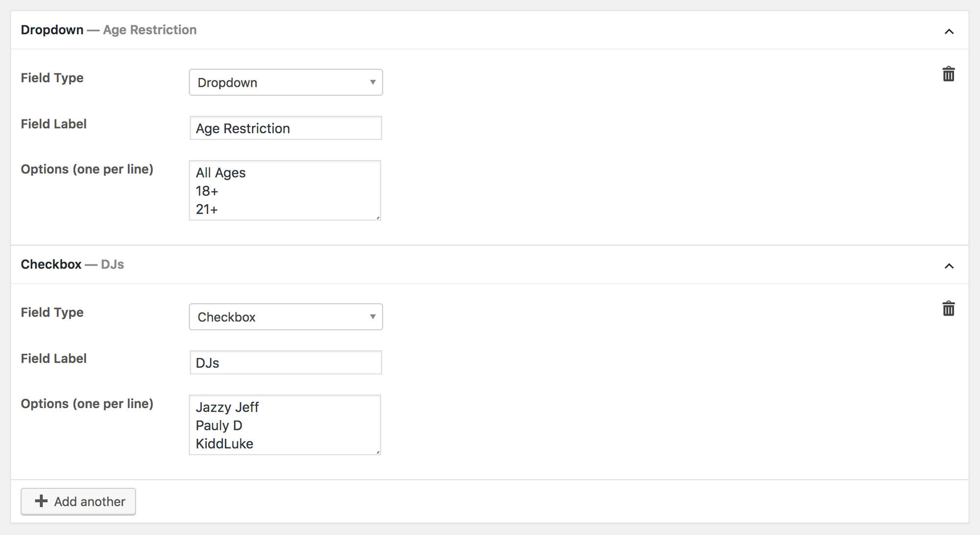Click the Add another button
This screenshot has width=980, height=535.
[x=78, y=501]
